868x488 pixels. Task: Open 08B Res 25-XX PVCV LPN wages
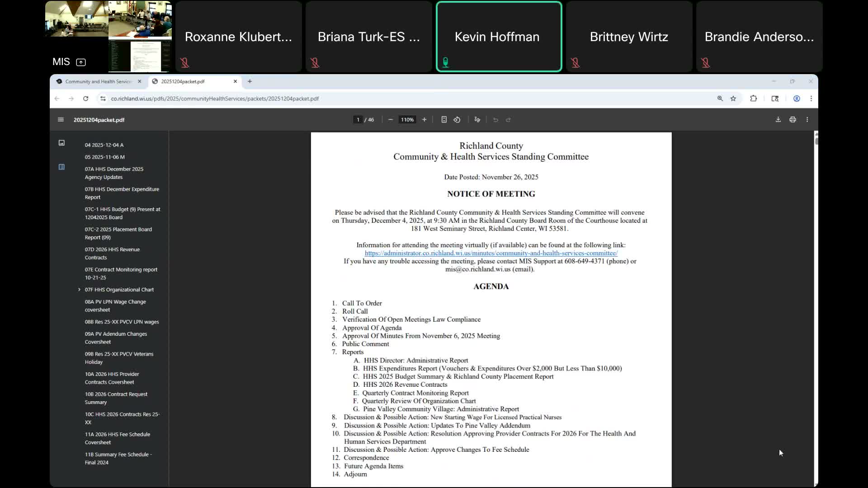tap(122, 322)
